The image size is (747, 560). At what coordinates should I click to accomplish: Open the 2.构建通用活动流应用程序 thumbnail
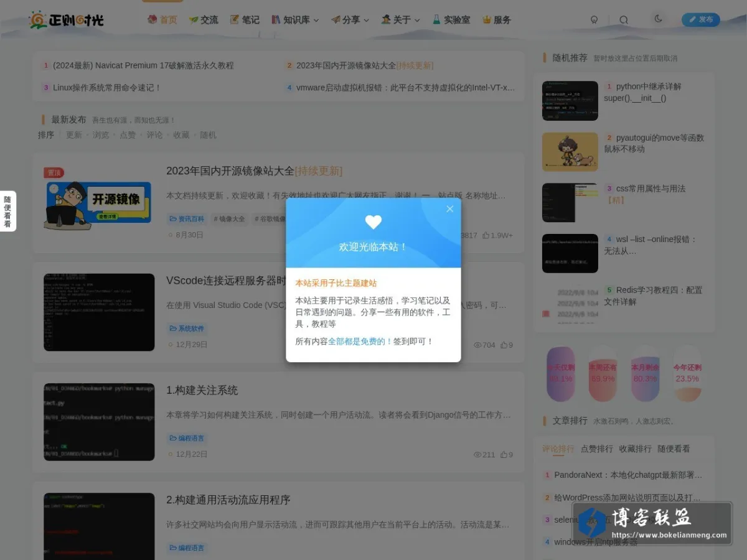[x=99, y=526]
